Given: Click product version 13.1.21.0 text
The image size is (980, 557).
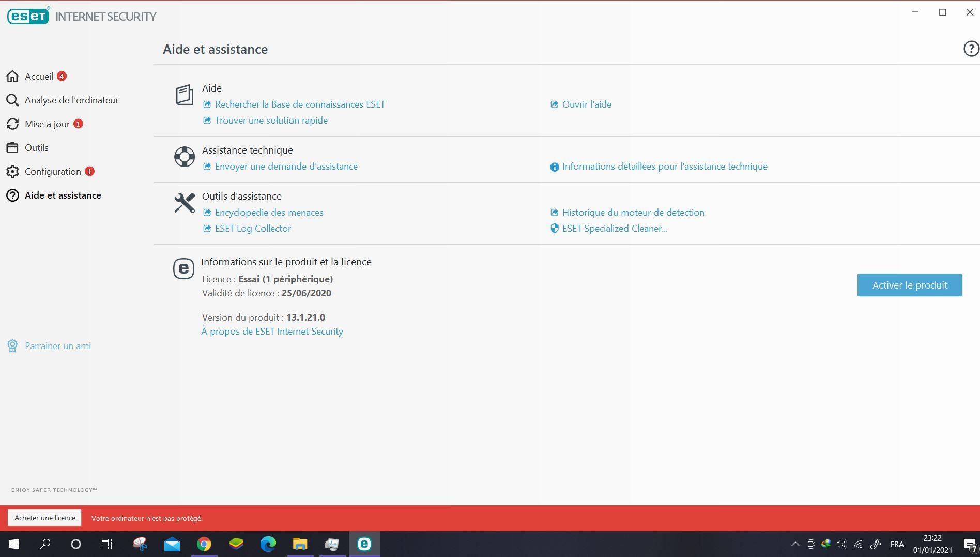Looking at the screenshot, I should click(306, 318).
